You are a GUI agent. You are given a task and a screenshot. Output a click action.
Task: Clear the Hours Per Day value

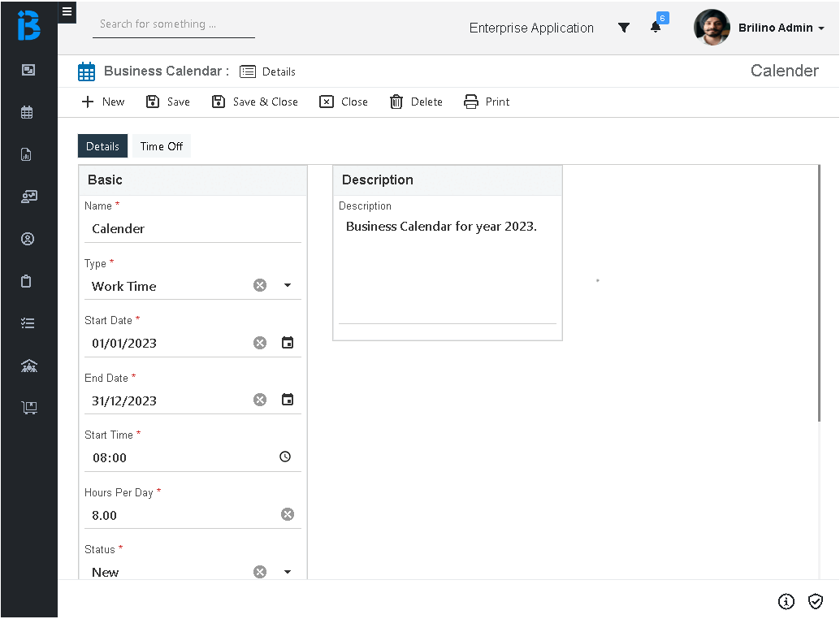tap(288, 514)
